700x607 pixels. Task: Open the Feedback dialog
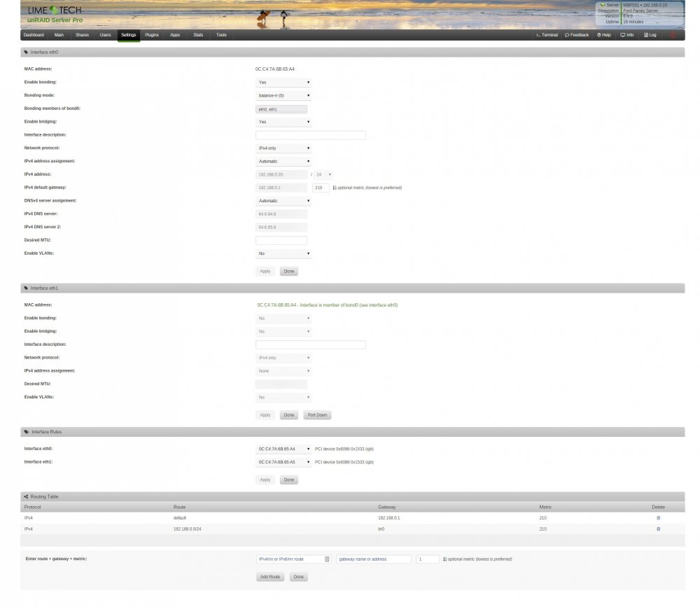[577, 35]
